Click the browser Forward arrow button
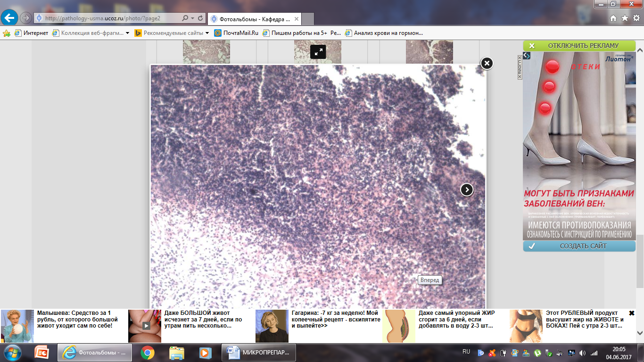Image resolution: width=644 pixels, height=362 pixels. (x=25, y=18)
